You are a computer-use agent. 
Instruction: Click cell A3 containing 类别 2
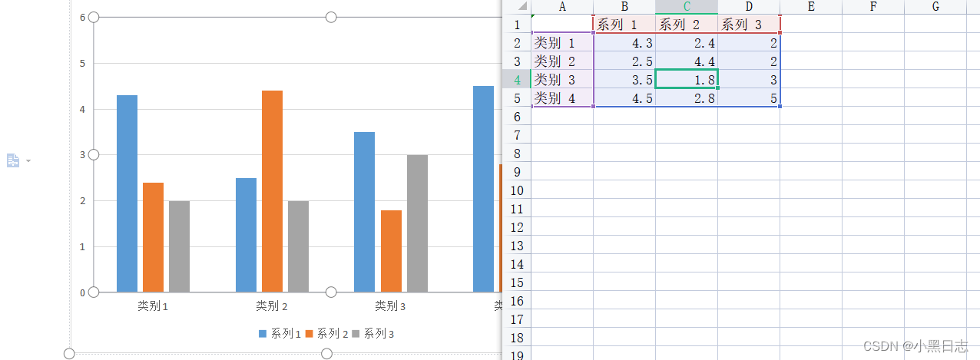[x=562, y=61]
